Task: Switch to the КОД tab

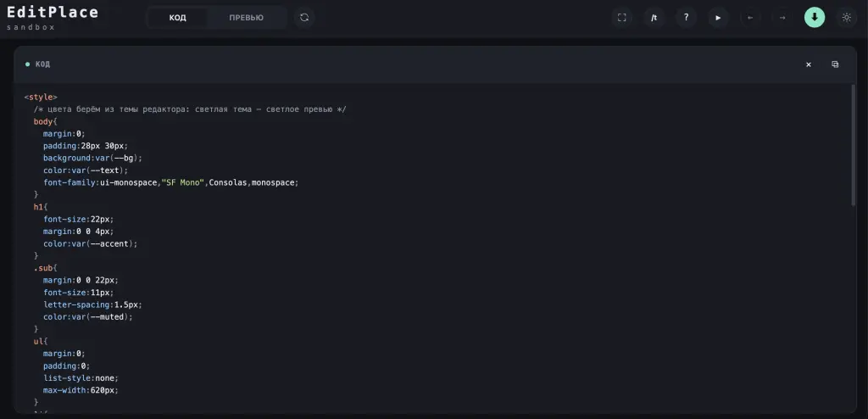Action: click(x=178, y=18)
